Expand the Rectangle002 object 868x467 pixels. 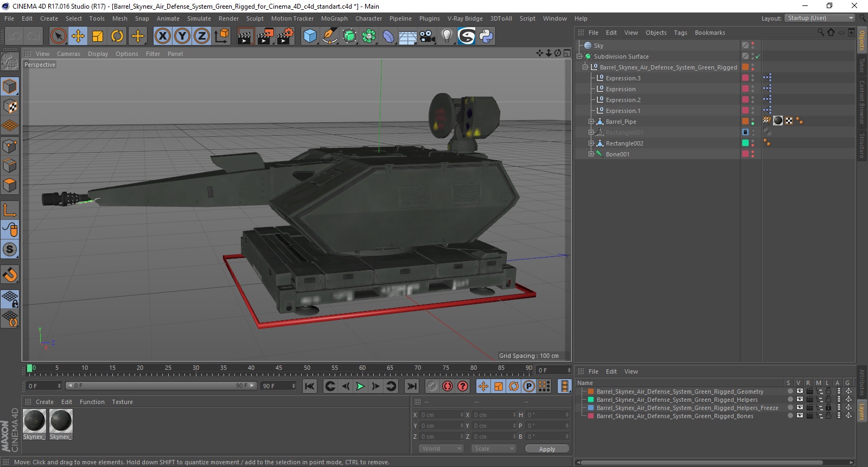591,143
